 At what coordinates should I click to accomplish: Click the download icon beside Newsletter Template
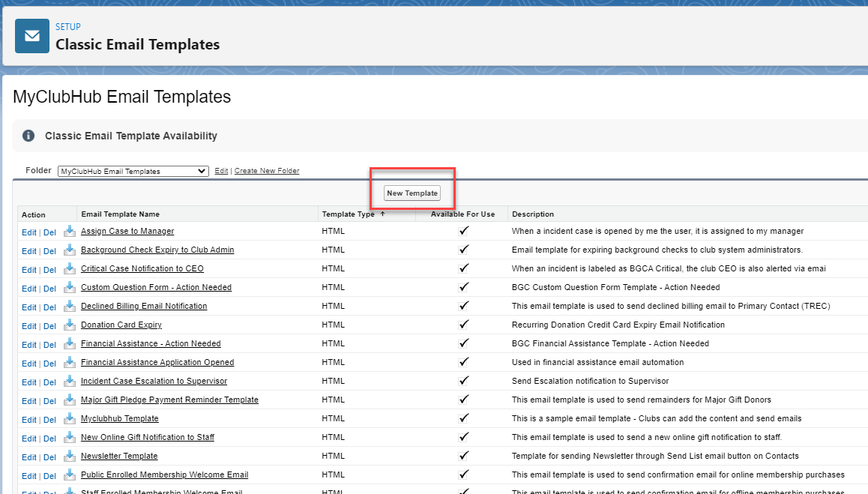coord(68,457)
